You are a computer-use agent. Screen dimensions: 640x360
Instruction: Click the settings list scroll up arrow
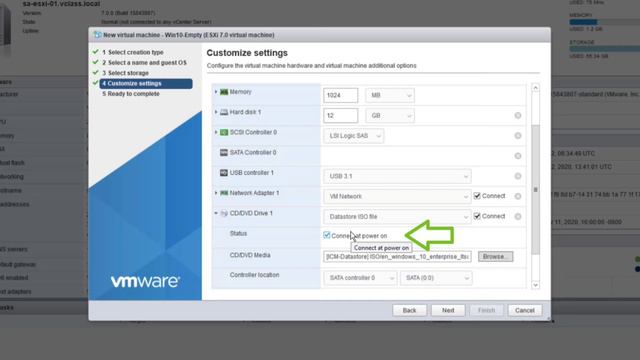click(x=536, y=88)
